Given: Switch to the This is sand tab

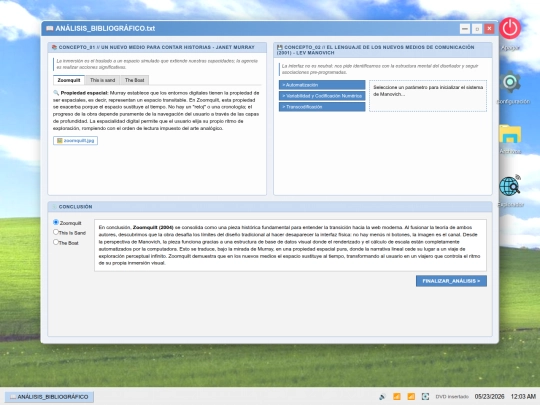Looking at the screenshot, I should click(103, 80).
